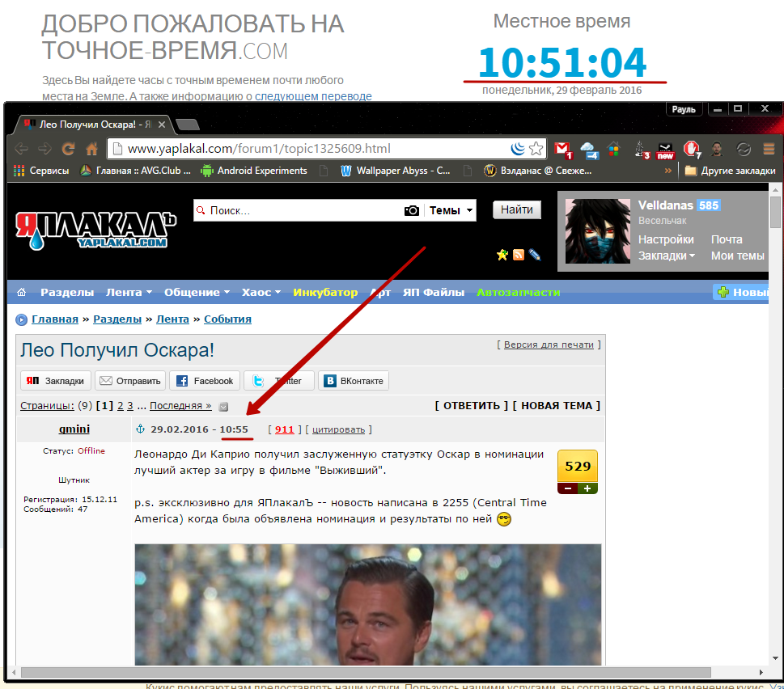The image size is (784, 689).
Task: Click the yellow star favorites icon
Action: [x=502, y=255]
